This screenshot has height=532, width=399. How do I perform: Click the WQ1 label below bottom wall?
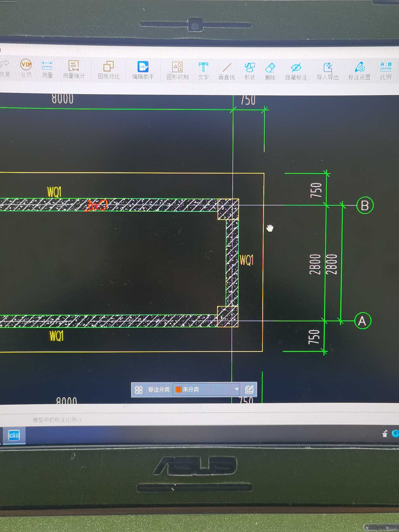coord(56,336)
